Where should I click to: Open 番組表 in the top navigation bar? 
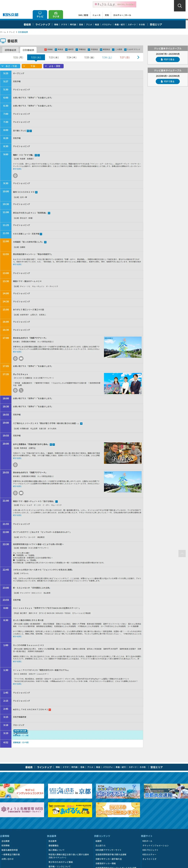pos(27,25)
